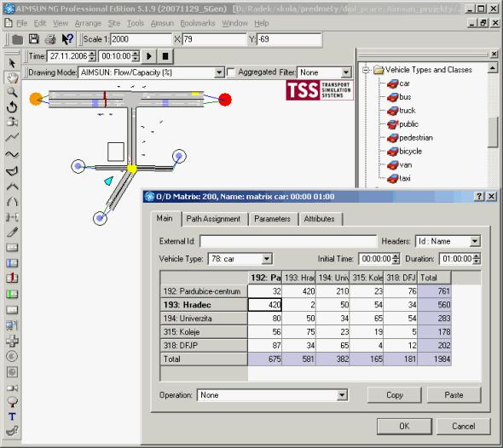Click the save floppy disk icon
This screenshot has height=448, width=503.
tap(34, 39)
